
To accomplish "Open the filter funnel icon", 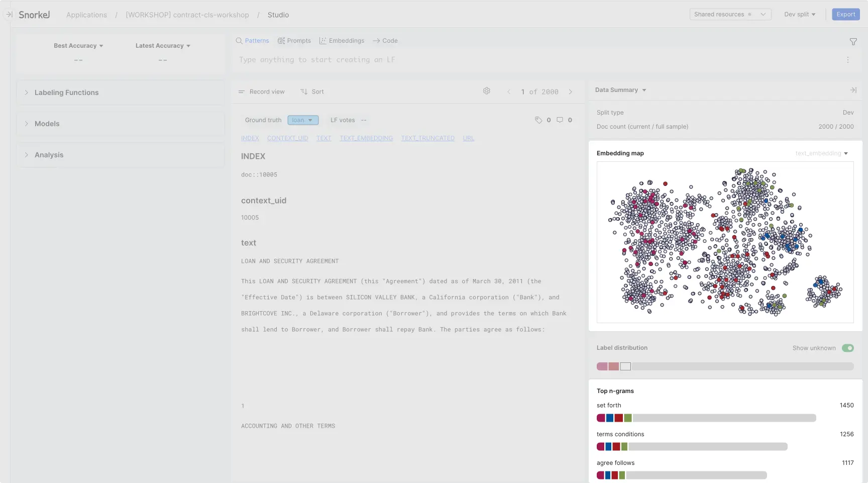I will pyautogui.click(x=853, y=42).
